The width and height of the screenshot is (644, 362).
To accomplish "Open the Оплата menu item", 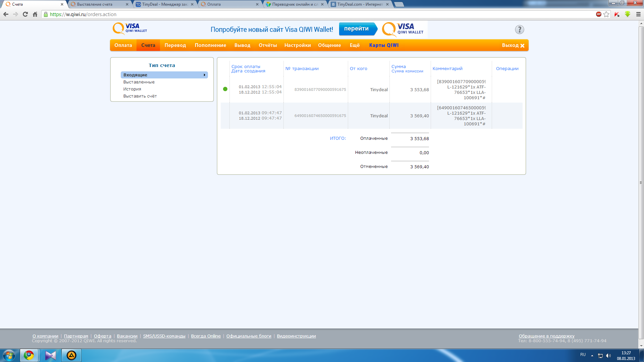I will coord(123,45).
